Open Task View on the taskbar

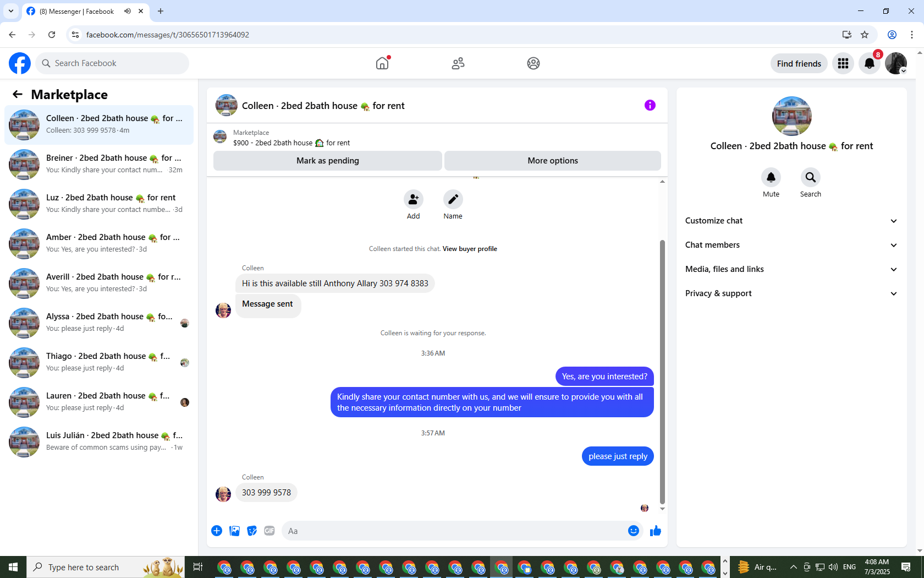198,567
